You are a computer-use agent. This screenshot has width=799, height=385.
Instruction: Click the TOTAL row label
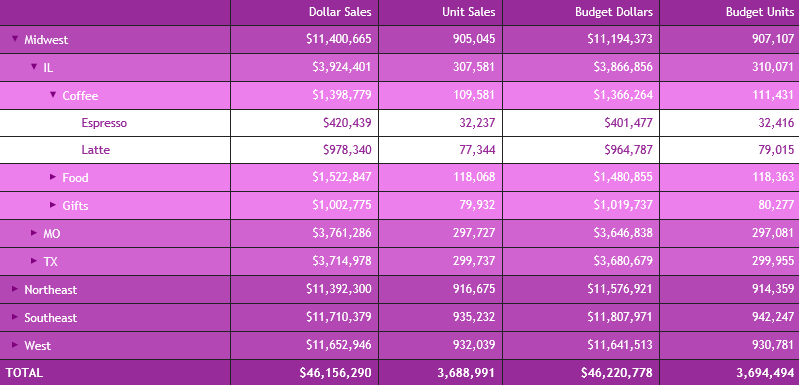24,372
